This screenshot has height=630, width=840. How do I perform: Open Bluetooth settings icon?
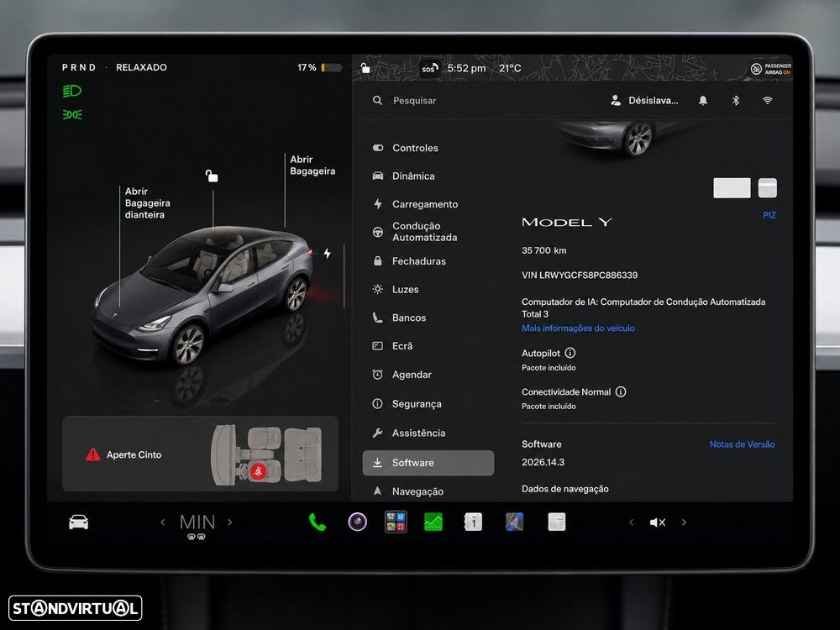(736, 101)
